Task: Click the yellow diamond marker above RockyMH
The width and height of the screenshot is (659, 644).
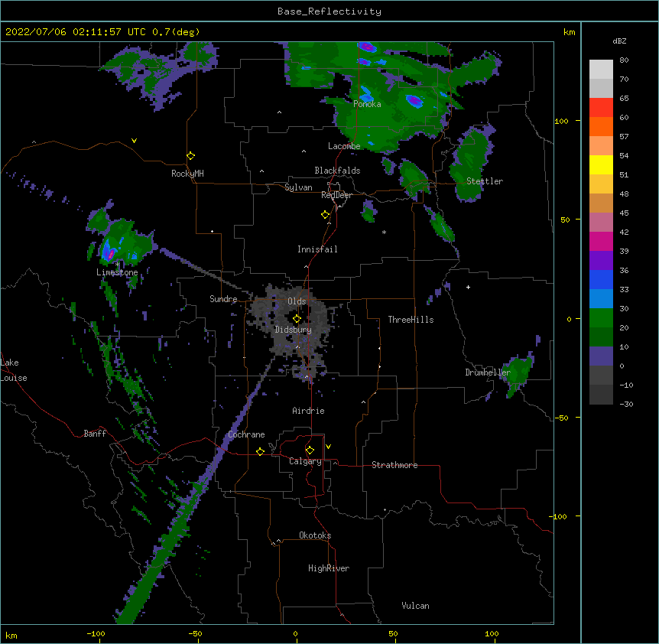Action: pos(190,156)
